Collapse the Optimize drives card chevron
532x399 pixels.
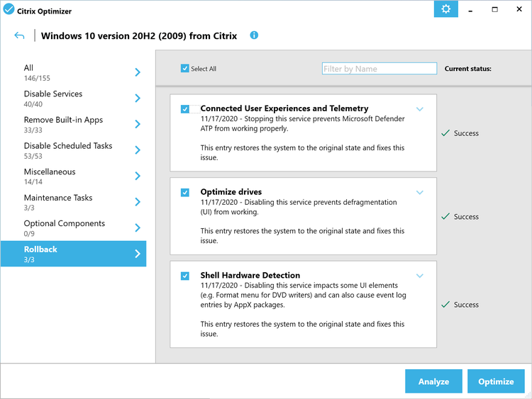point(420,193)
